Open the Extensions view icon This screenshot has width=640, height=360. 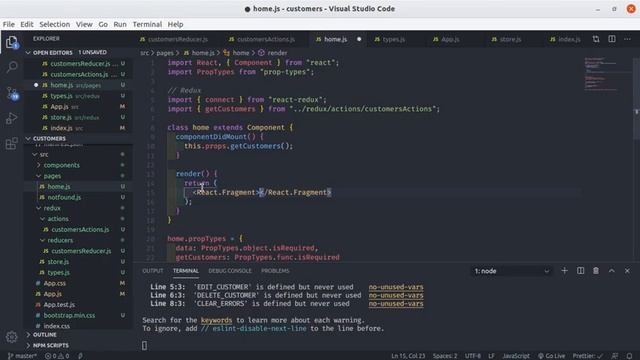click(11, 143)
